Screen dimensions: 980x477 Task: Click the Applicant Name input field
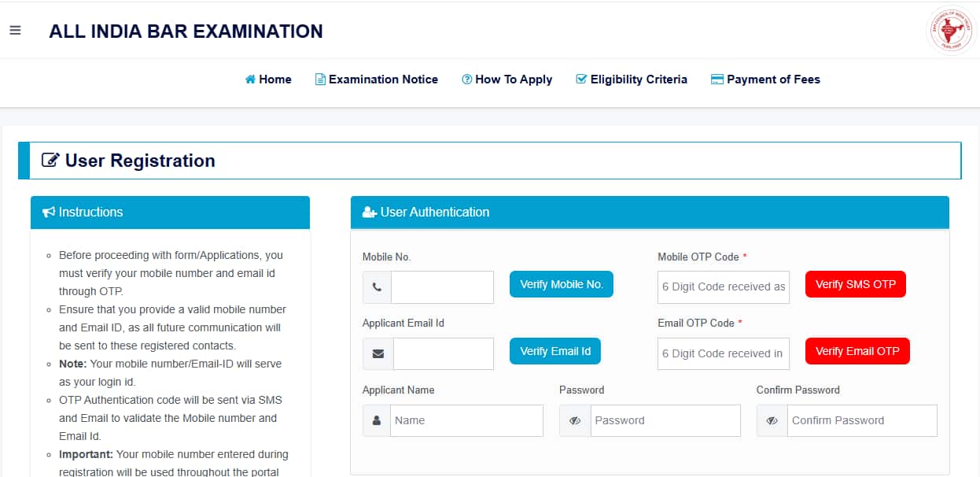tap(466, 420)
